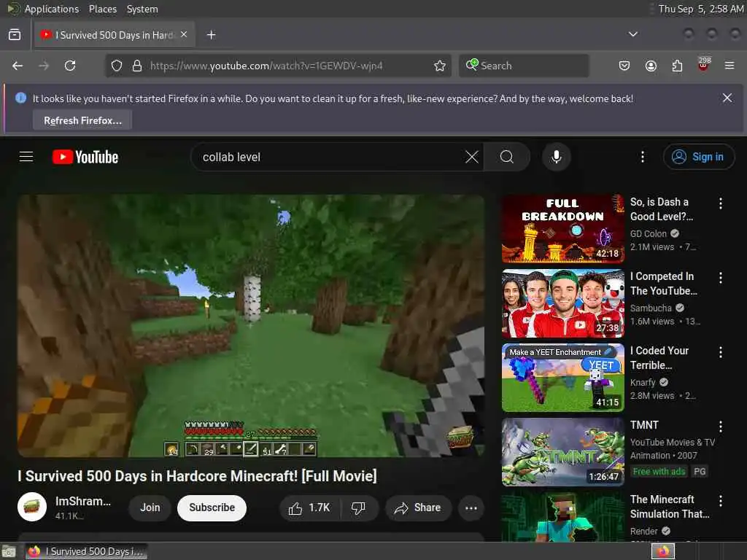Click GD Colon channel name
Image resolution: width=747 pixels, height=560 pixels.
pyautogui.click(x=648, y=234)
